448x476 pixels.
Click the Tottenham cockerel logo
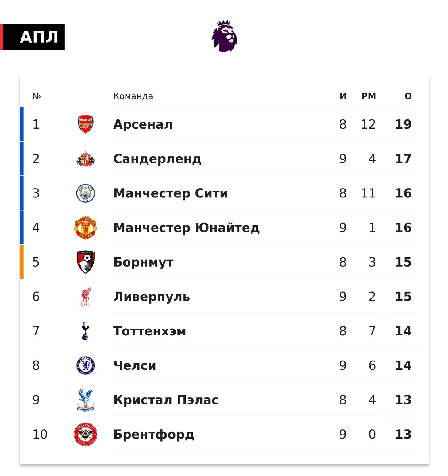pyautogui.click(x=86, y=331)
